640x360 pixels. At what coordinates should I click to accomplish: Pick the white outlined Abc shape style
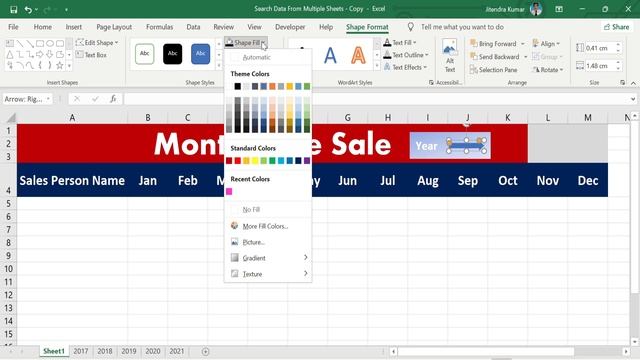click(144, 54)
